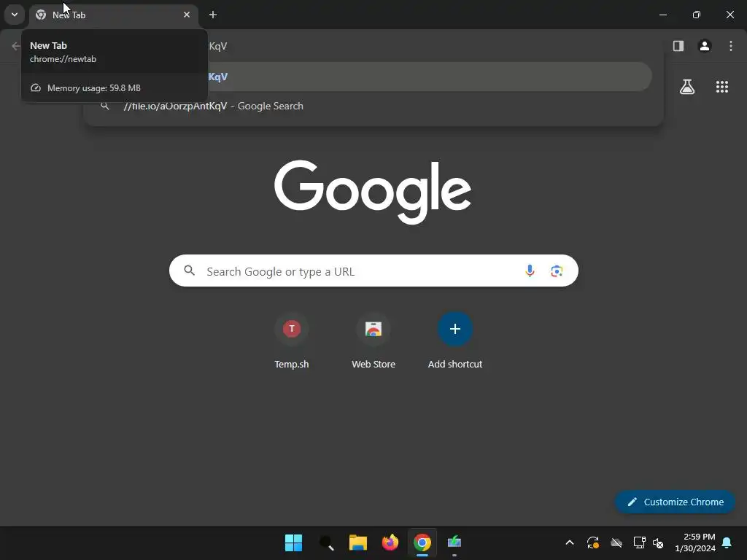Click the magnifier icon in search box
This screenshot has height=560, width=747.
point(189,271)
